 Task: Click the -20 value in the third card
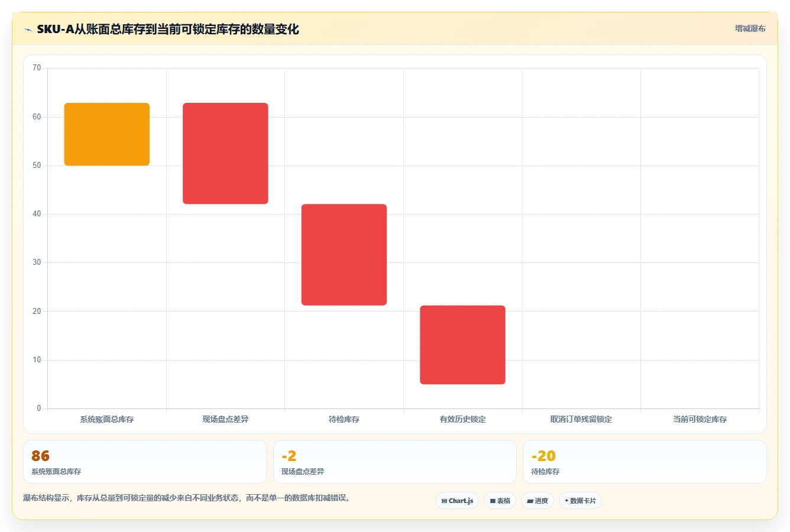click(x=543, y=456)
